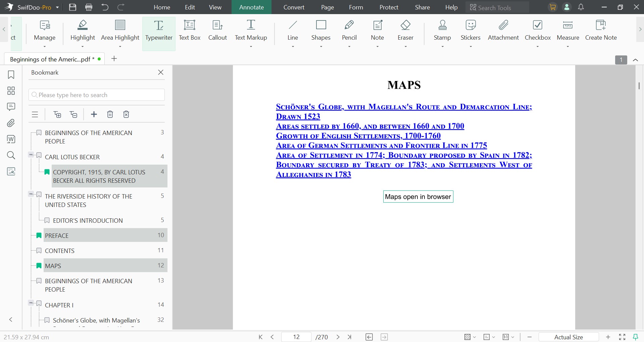
Task: Click the Print icon in title bar
Action: coord(89,7)
